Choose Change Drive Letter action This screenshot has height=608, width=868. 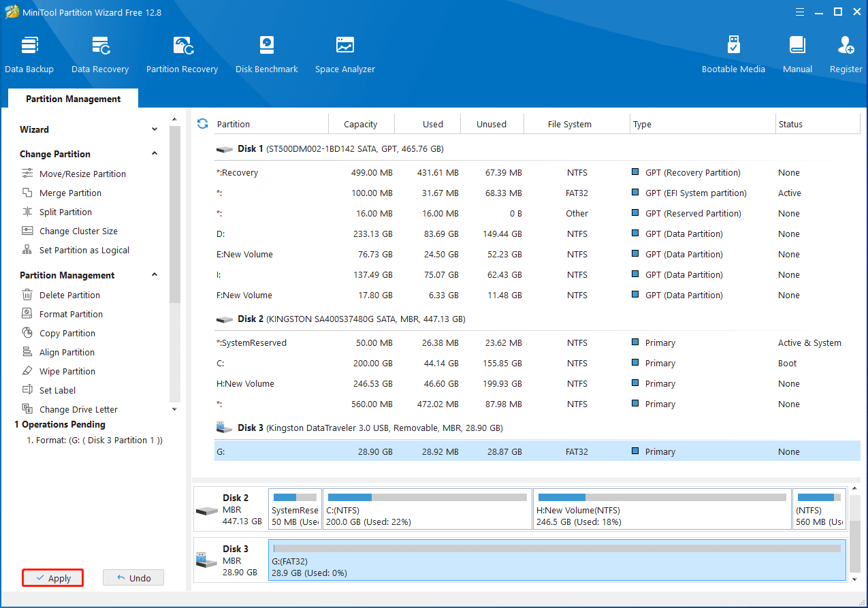78,409
